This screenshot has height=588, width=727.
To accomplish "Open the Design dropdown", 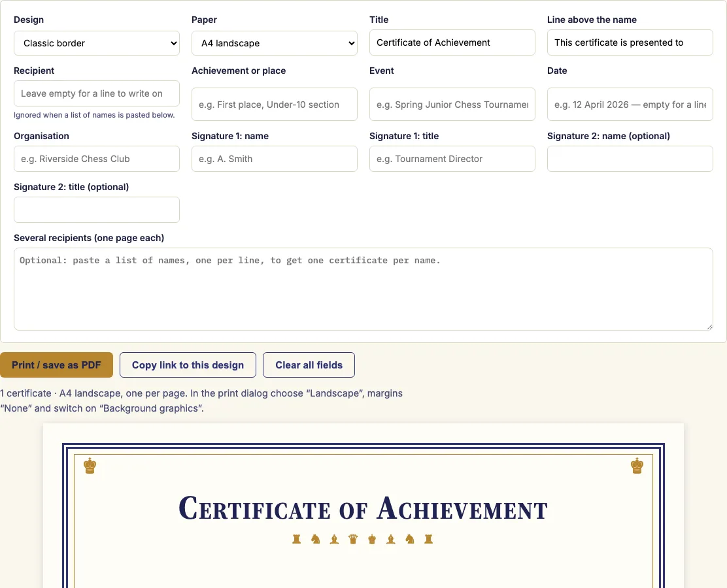I will click(97, 43).
